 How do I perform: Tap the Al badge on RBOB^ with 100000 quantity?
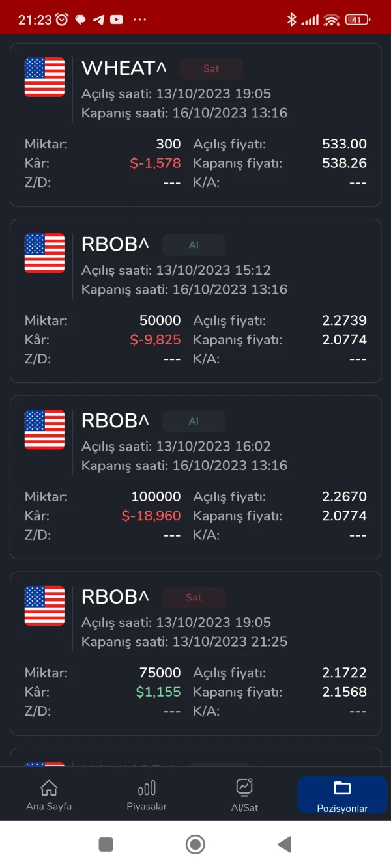coord(194,421)
